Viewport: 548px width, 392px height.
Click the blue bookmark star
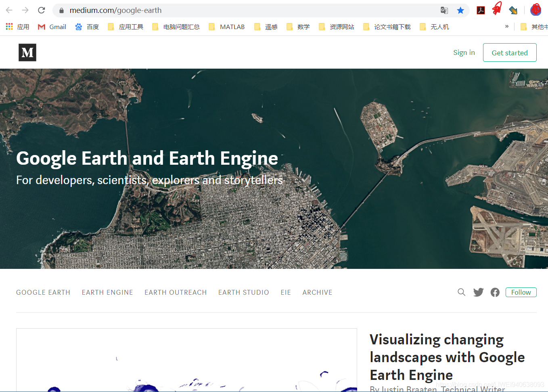460,10
